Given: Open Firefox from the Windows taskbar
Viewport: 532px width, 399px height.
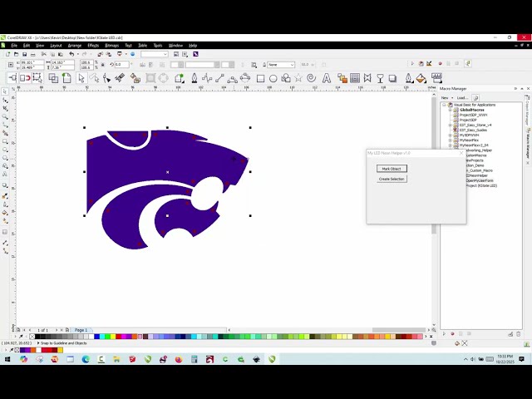Looking at the screenshot, I should 179,359.
